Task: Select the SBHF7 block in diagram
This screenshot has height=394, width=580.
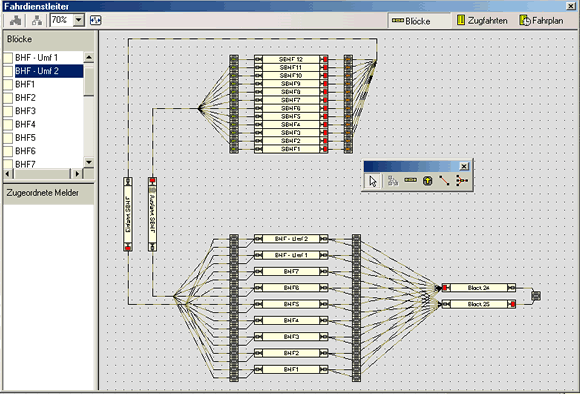Action: (x=291, y=100)
